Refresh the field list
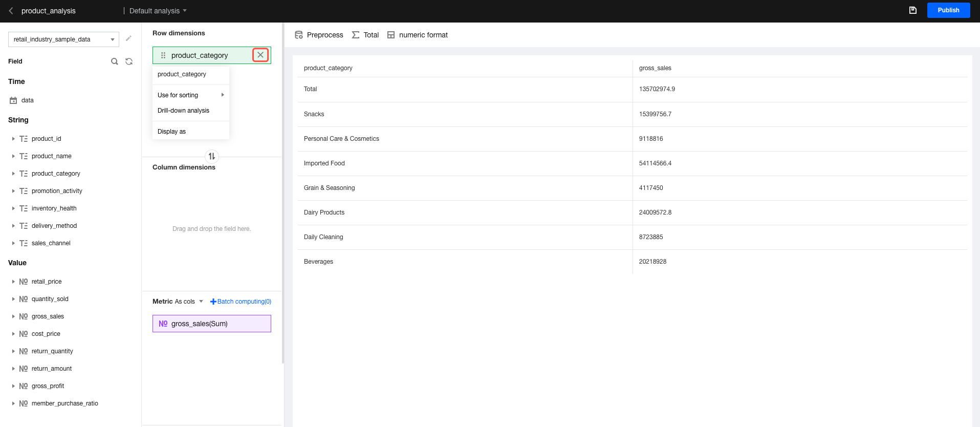 129,61
